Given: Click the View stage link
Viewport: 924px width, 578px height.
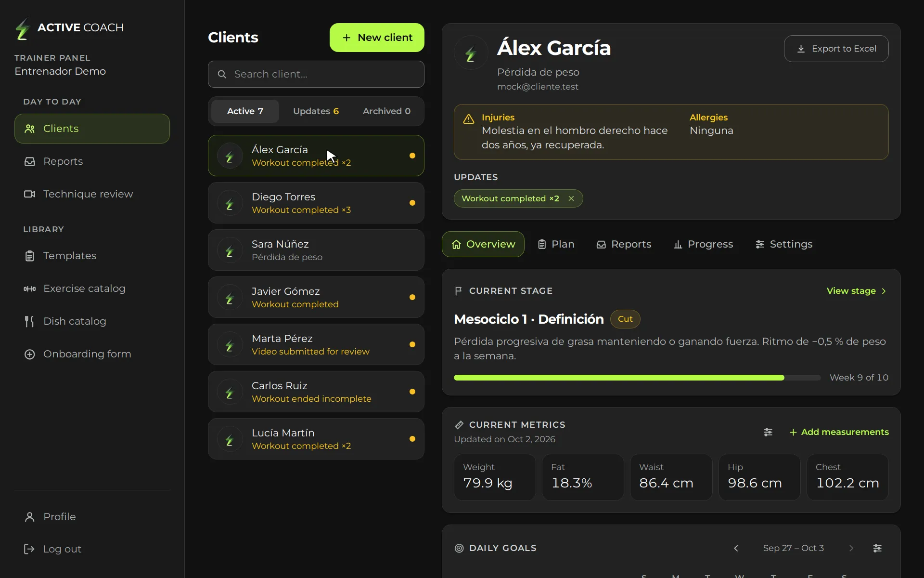Looking at the screenshot, I should (857, 291).
